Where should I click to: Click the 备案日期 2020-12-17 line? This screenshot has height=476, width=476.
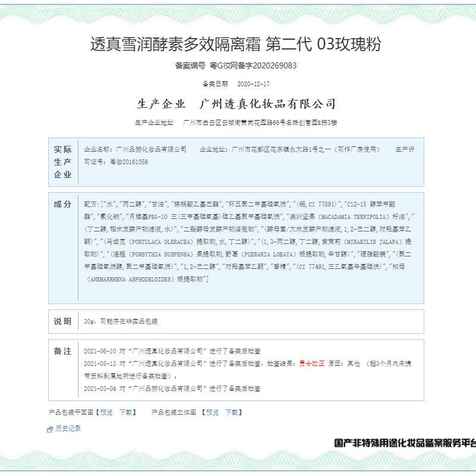[236, 84]
